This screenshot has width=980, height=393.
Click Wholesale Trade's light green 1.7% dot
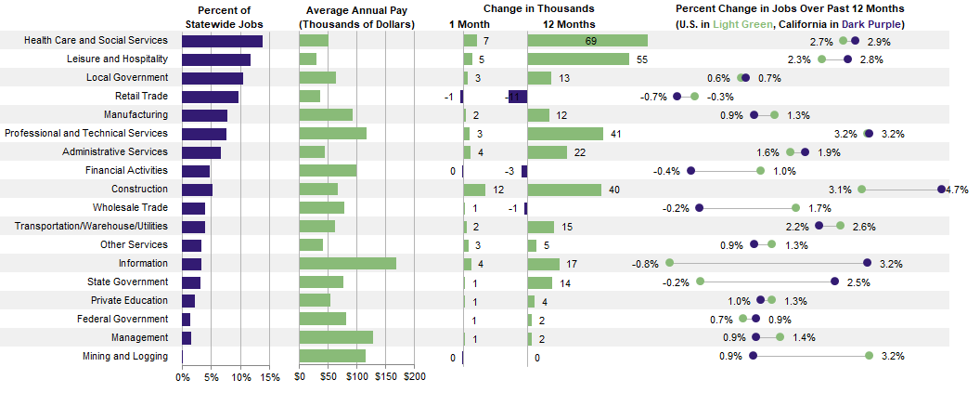pyautogui.click(x=796, y=208)
